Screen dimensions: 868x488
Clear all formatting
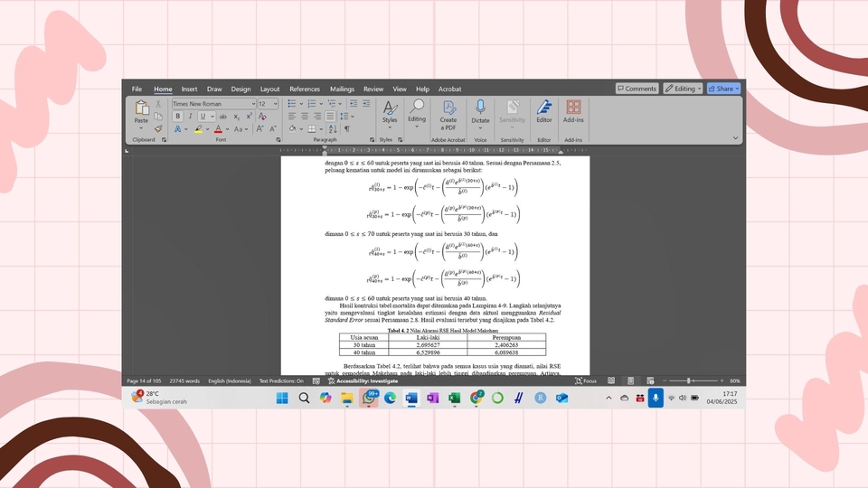click(x=262, y=117)
